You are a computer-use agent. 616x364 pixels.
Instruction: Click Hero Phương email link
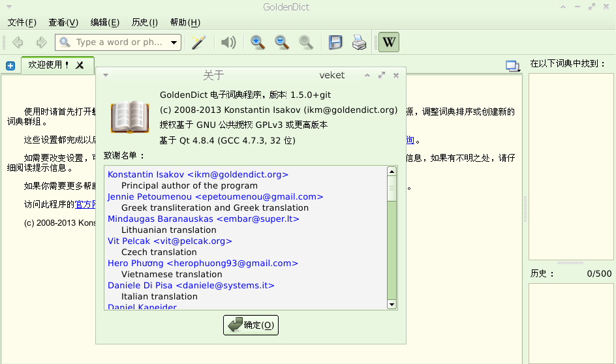click(x=203, y=263)
